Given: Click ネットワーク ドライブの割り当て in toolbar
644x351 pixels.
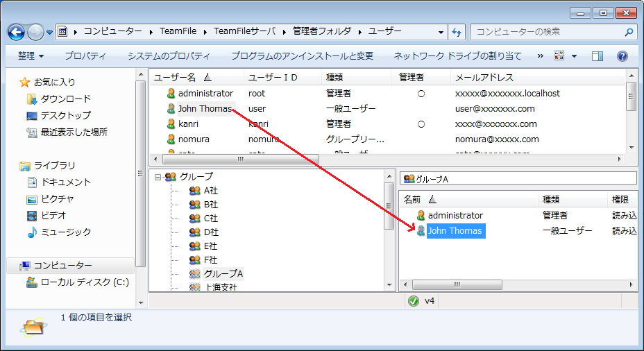Looking at the screenshot, I should tap(457, 56).
